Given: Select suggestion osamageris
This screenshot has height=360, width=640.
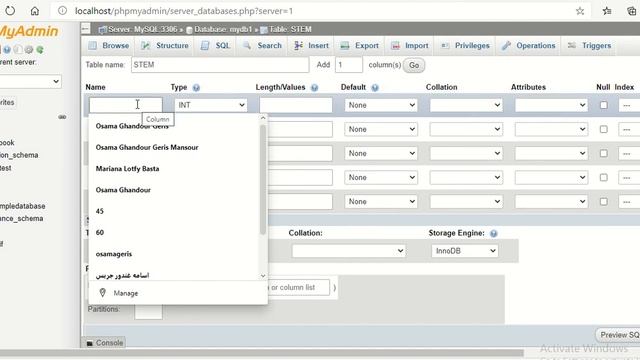Looking at the screenshot, I should pos(114,254).
